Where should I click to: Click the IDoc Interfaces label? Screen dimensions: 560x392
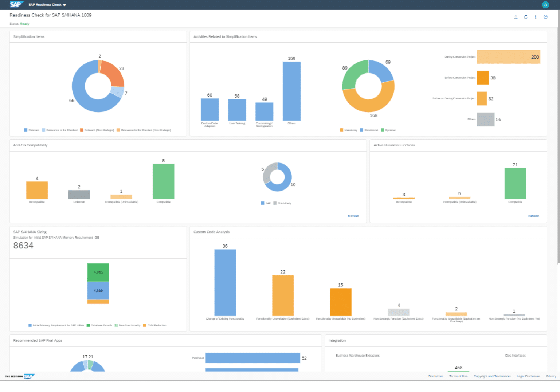515,356
